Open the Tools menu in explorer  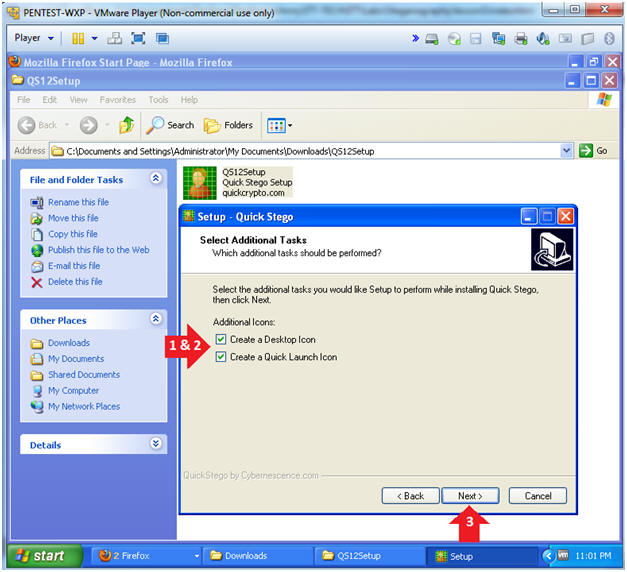pos(158,100)
